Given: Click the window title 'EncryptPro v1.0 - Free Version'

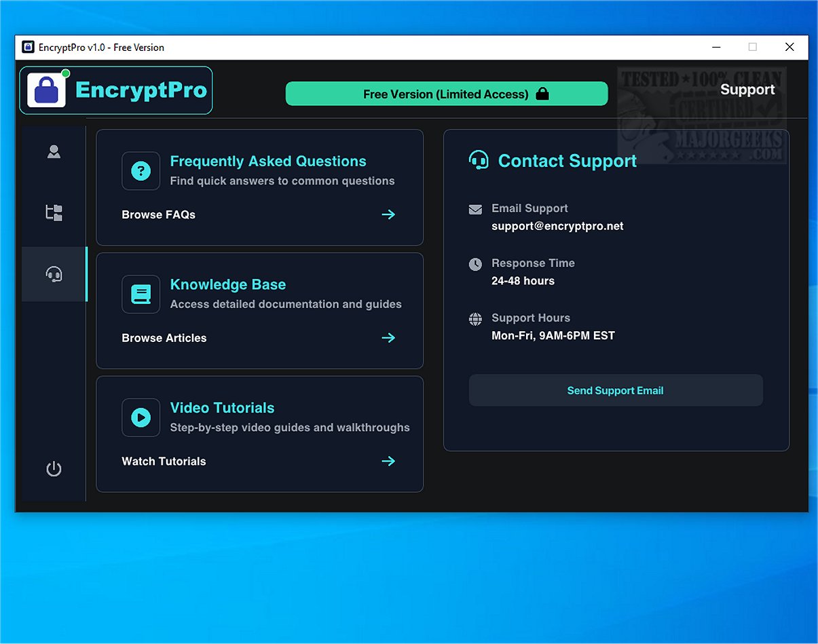Looking at the screenshot, I should click(101, 48).
